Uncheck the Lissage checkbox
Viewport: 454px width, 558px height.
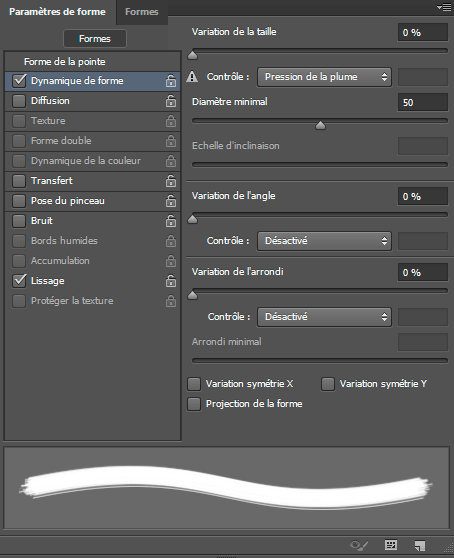click(19, 280)
